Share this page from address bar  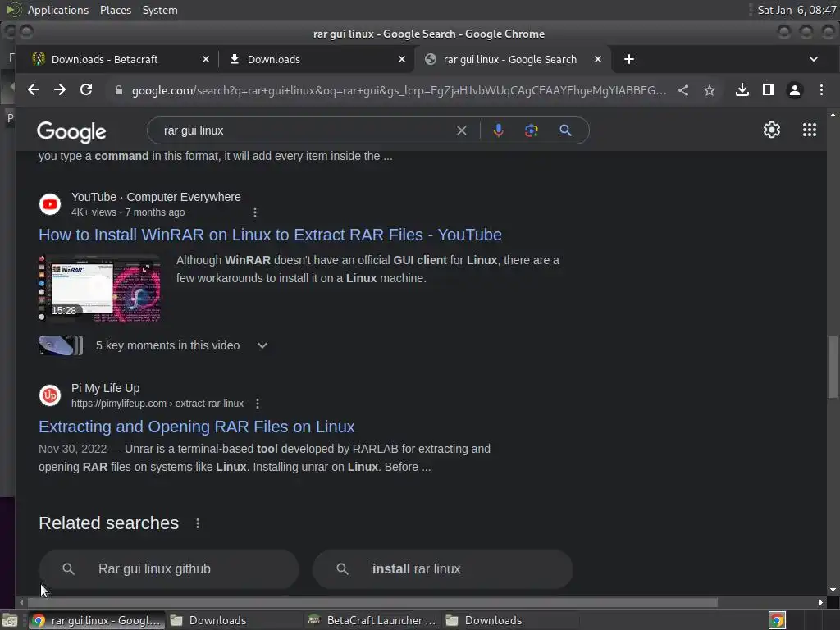tap(683, 90)
